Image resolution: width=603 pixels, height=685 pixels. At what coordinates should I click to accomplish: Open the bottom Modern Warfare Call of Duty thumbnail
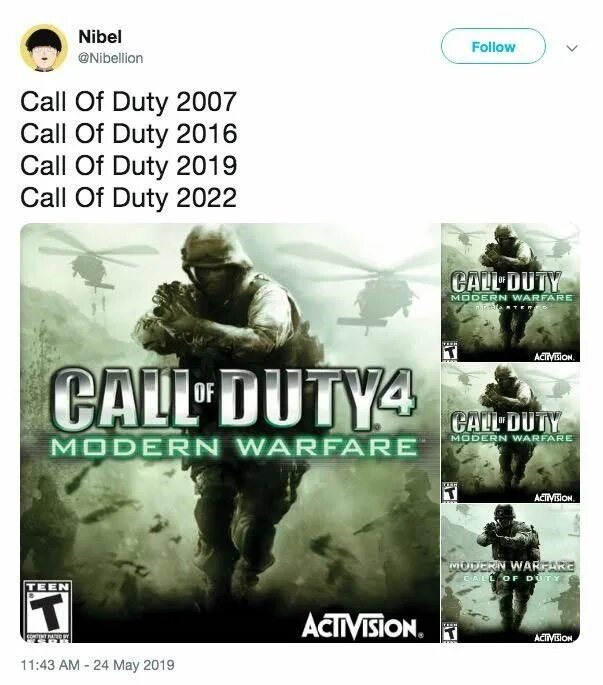click(510, 573)
